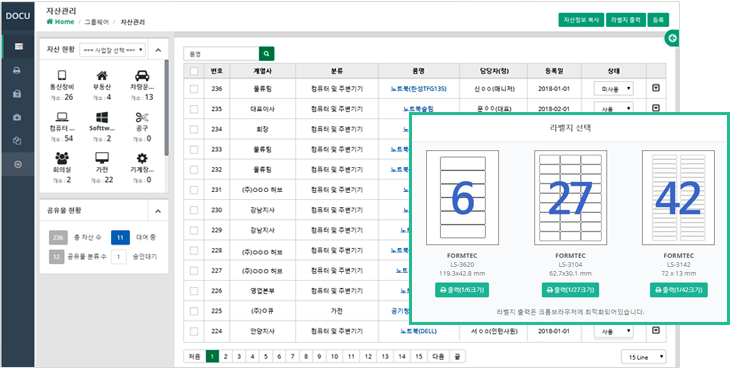This screenshot has width=730, height=369.
Task: Tick the select-all checkbox in table header
Action: (194, 71)
